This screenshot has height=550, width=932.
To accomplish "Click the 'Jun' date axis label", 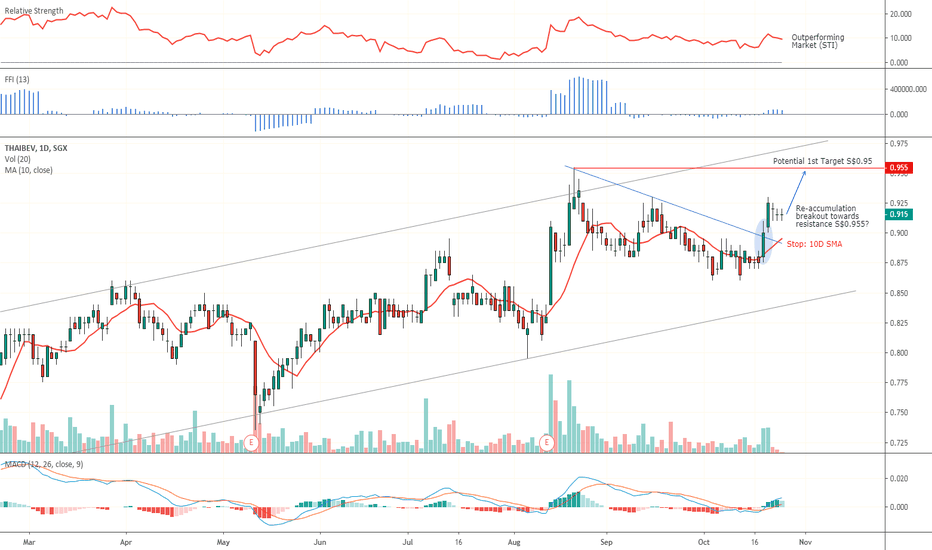I will [320, 542].
